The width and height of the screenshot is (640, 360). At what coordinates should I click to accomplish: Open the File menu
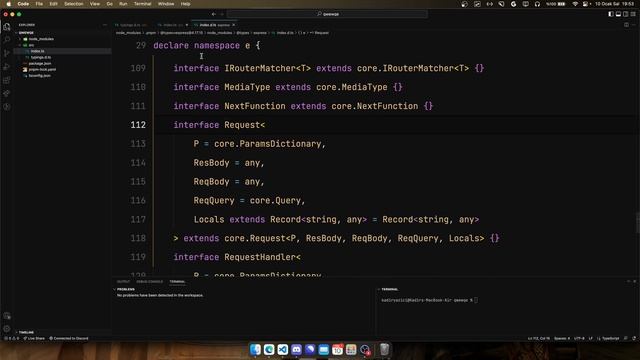coord(39,4)
